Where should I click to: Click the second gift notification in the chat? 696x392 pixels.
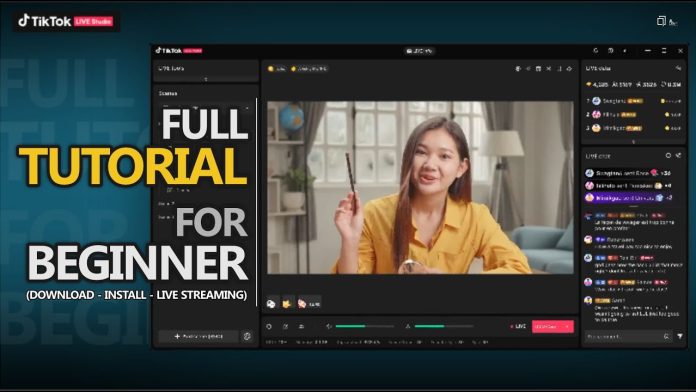[629, 185]
